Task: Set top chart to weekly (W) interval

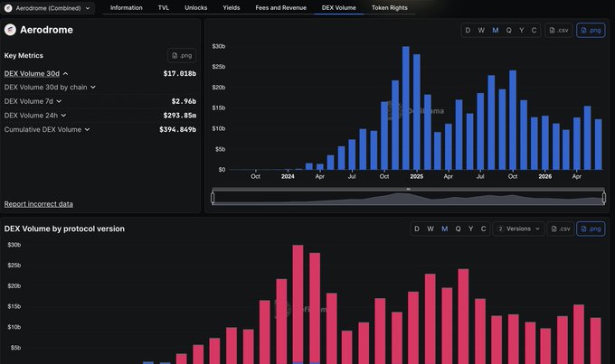Action: 481,30
